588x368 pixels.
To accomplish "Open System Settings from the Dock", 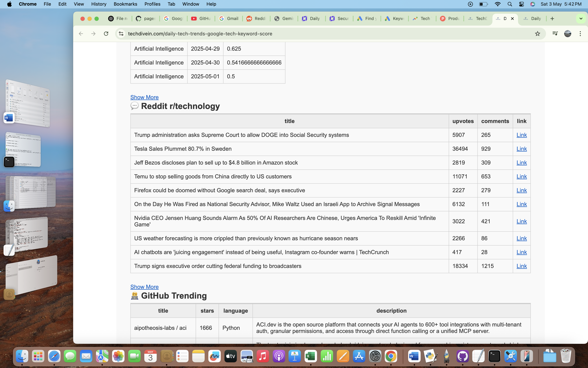I will [375, 356].
